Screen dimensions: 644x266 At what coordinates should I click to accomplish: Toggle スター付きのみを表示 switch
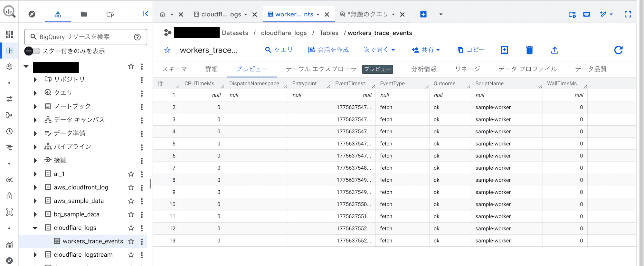pyautogui.click(x=32, y=51)
